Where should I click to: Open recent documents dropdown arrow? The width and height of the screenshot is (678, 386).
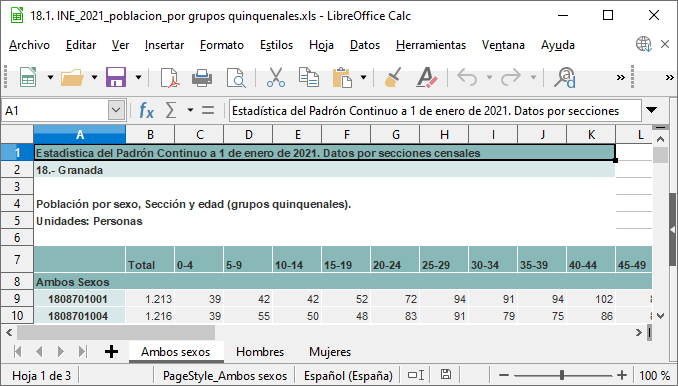click(x=94, y=78)
